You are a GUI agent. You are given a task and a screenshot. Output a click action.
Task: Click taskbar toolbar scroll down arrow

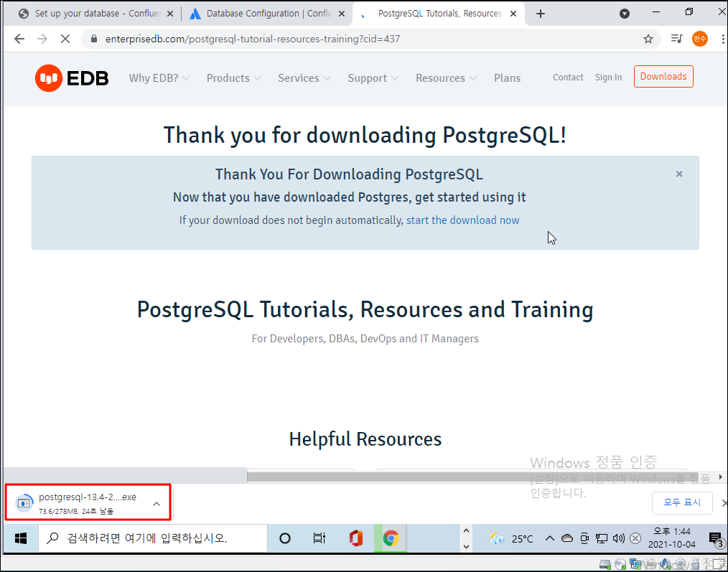(x=466, y=546)
